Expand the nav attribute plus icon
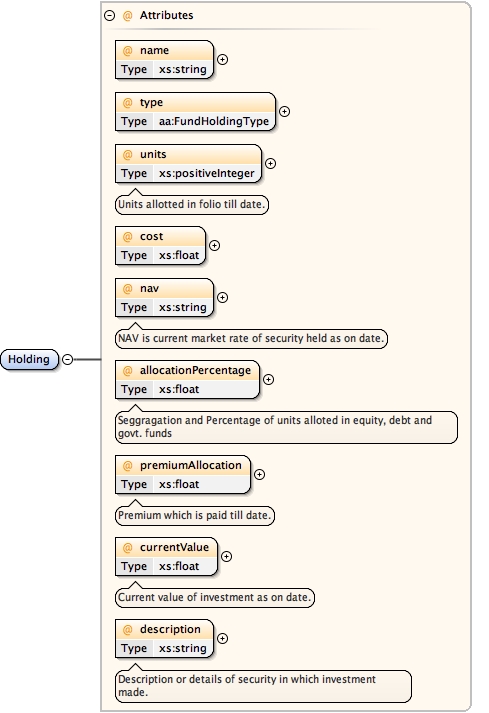This screenshot has width=489, height=713. tap(222, 297)
